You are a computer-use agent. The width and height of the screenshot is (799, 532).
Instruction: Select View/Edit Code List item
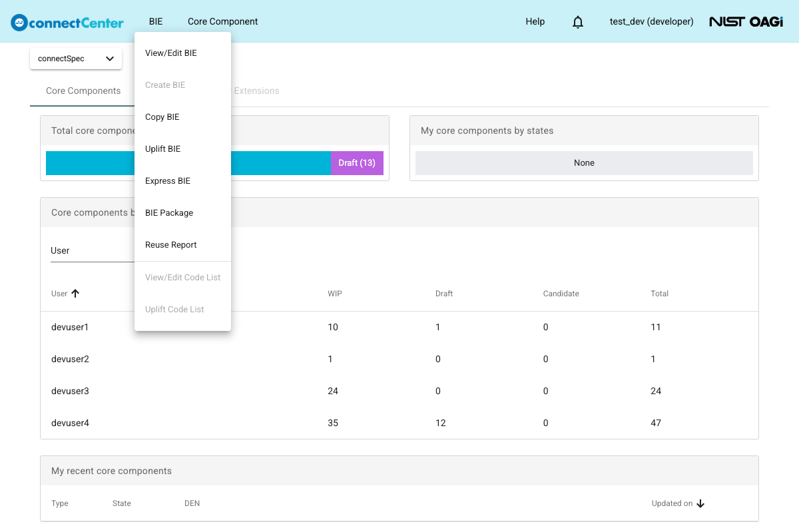[x=182, y=278]
